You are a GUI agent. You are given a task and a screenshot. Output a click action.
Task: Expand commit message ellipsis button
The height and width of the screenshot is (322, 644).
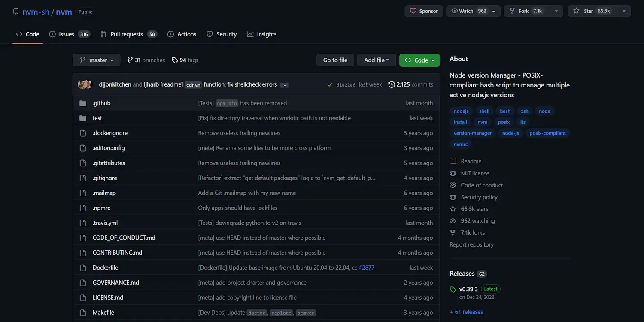coord(284,85)
